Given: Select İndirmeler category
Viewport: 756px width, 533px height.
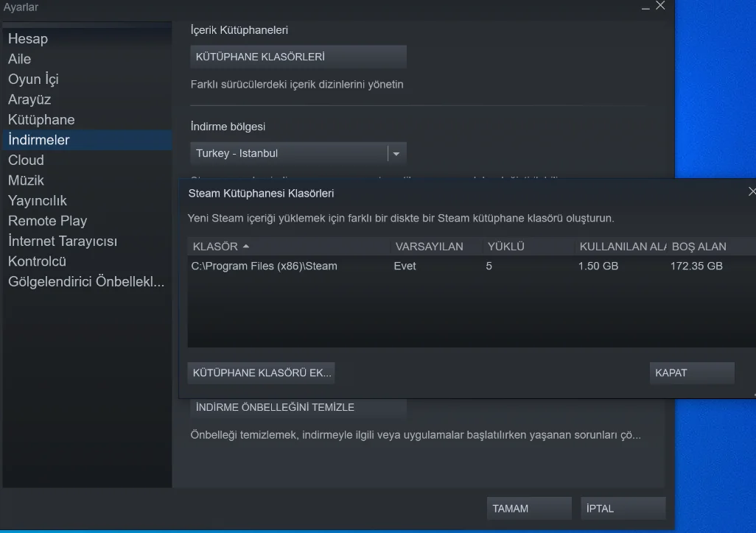Looking at the screenshot, I should point(87,140).
